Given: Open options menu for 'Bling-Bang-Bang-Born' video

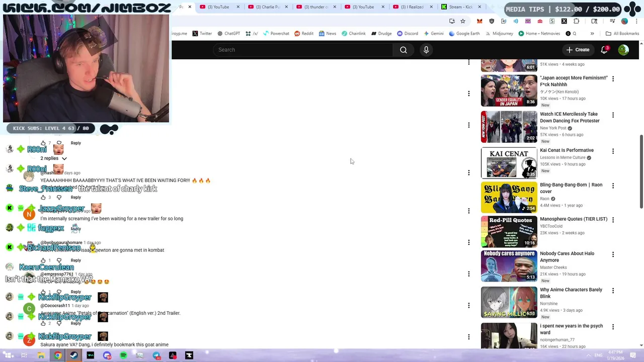Looking at the screenshot, I should click(613, 186).
